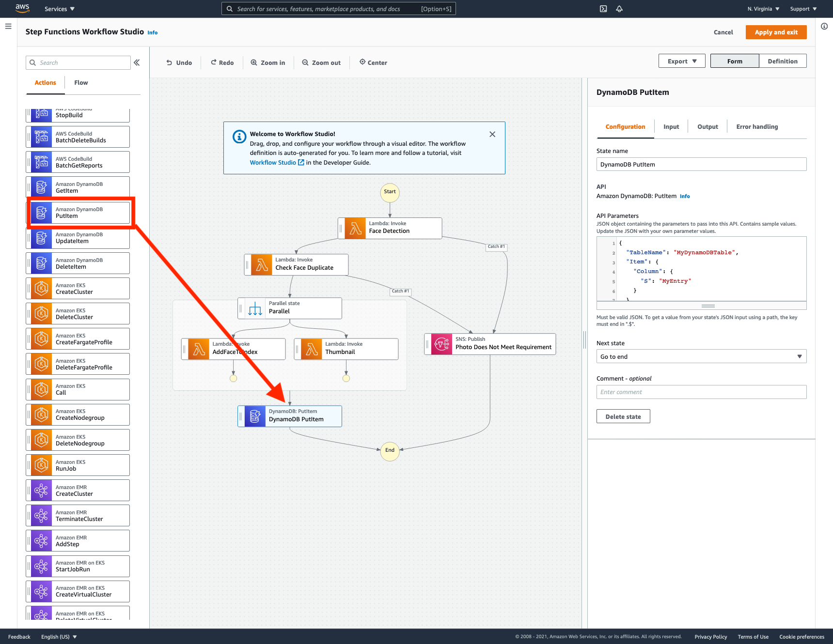Open the Services dropdown menu
Screen dimensions: 833x644
point(60,9)
